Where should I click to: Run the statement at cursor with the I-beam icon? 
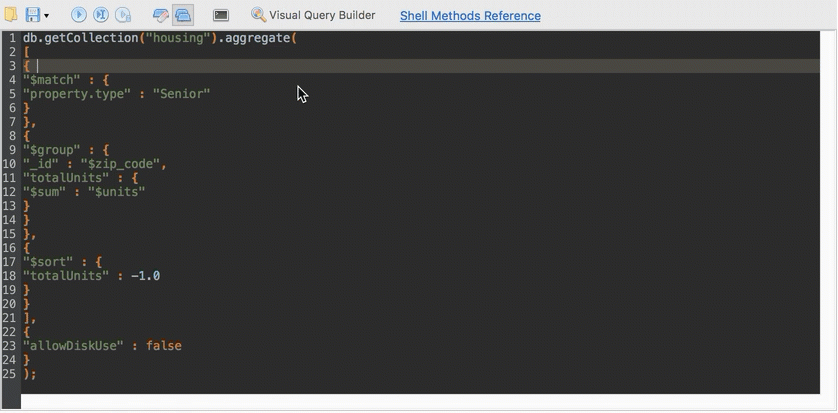click(x=101, y=15)
